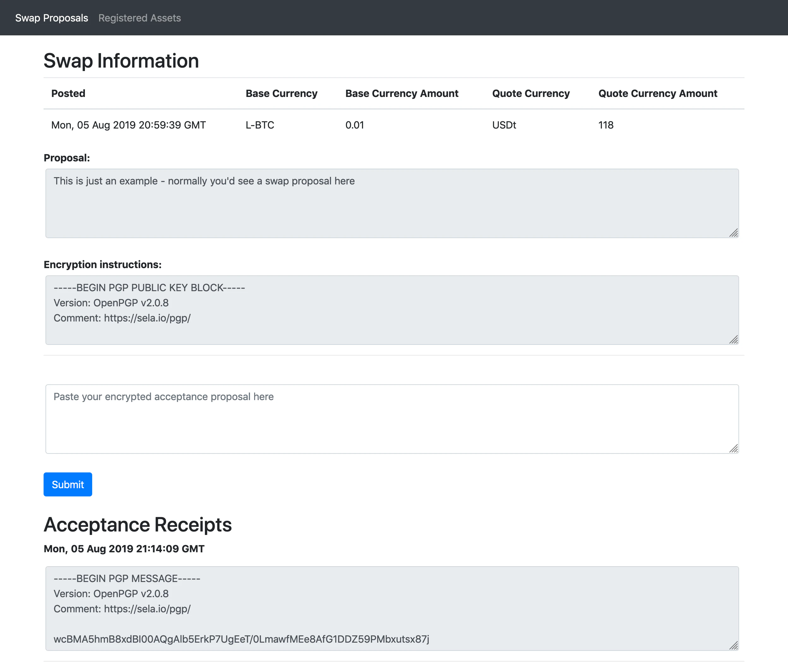
Task: Click into the encrypted acceptance proposal textarea
Action: (x=392, y=419)
